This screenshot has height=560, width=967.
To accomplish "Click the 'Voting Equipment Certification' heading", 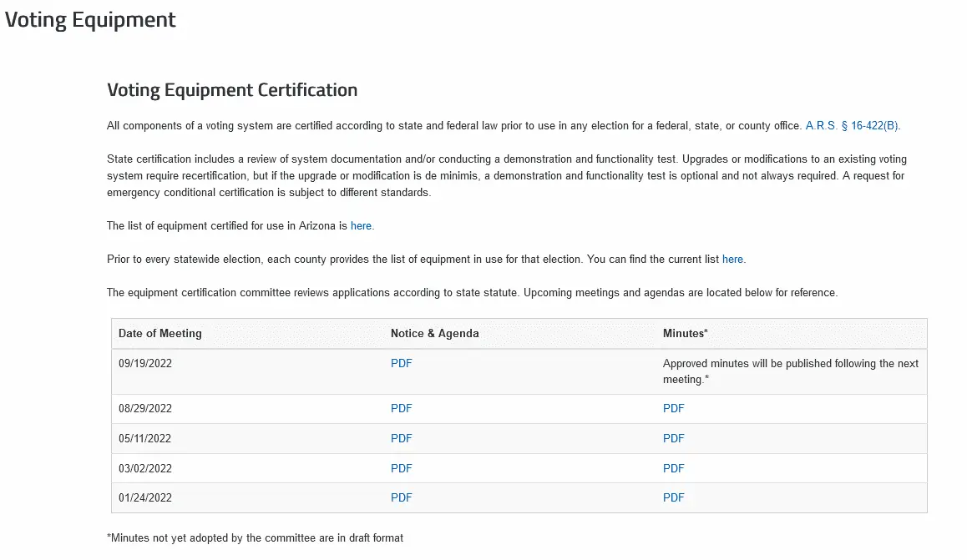I will coord(232,90).
